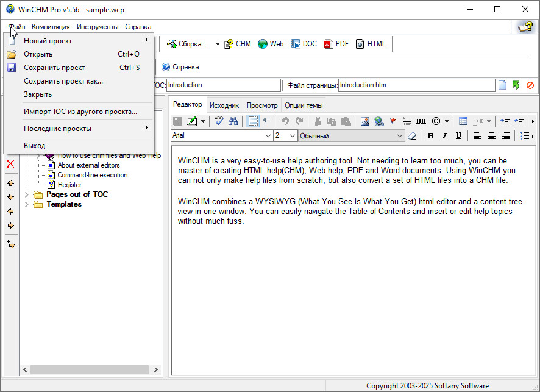This screenshot has width=540, height=392.
Task: Toggle the paragraph marks display
Action: click(266, 121)
